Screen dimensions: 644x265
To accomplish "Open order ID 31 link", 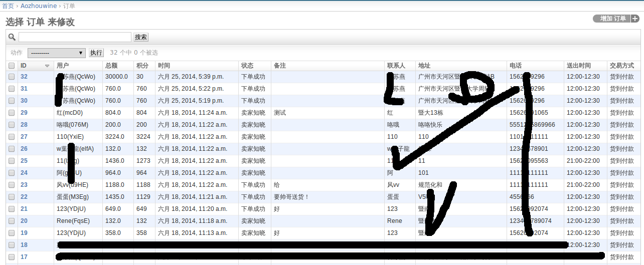I will 24,89.
